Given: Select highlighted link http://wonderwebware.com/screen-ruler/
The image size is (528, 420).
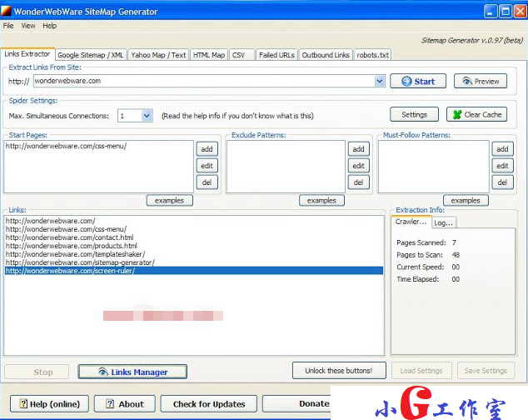Looking at the screenshot, I should coord(194,271).
